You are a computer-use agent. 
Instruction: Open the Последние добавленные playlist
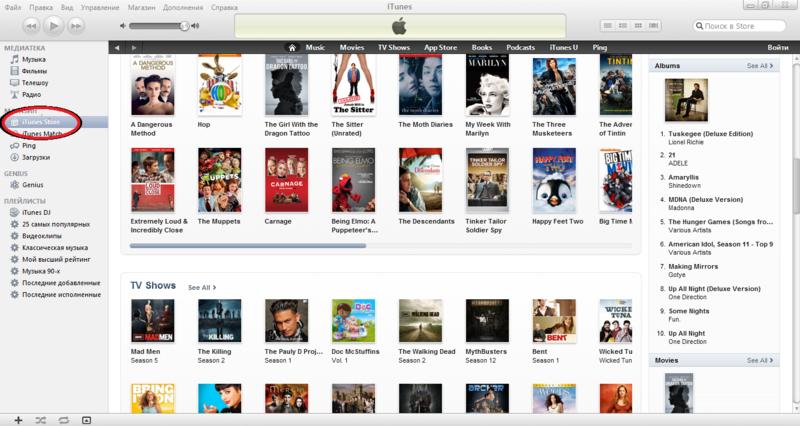tap(61, 283)
